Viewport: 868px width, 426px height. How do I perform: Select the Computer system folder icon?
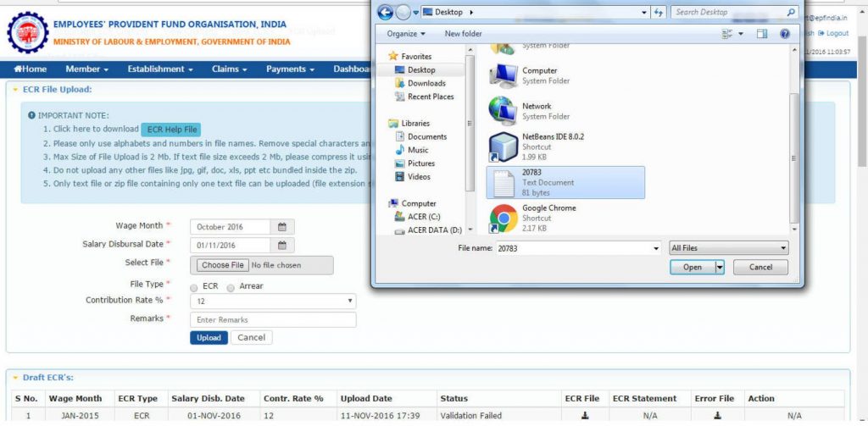503,75
